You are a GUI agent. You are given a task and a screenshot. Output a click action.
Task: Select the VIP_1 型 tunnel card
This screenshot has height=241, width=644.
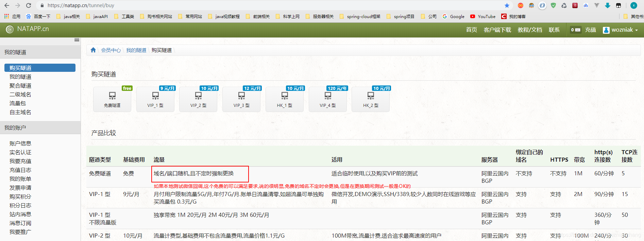[155, 99]
